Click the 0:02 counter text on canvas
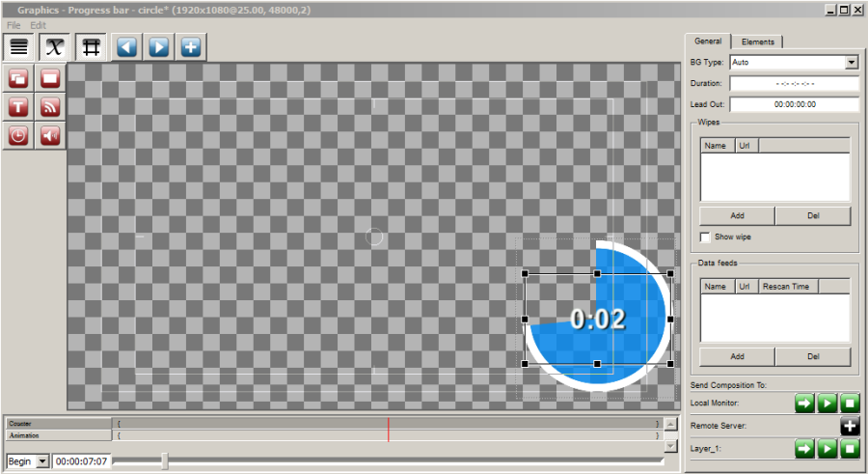This screenshot has height=474, width=868. pos(598,320)
